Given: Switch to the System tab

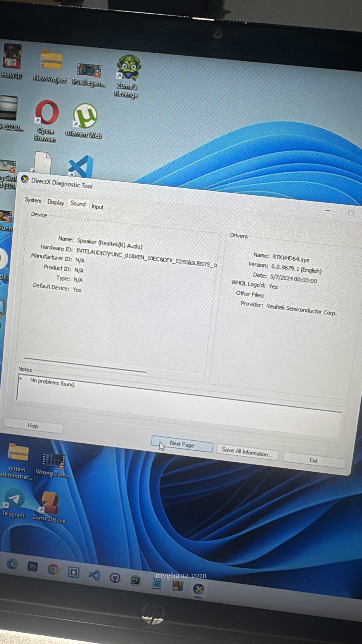Looking at the screenshot, I should pyautogui.click(x=33, y=200).
